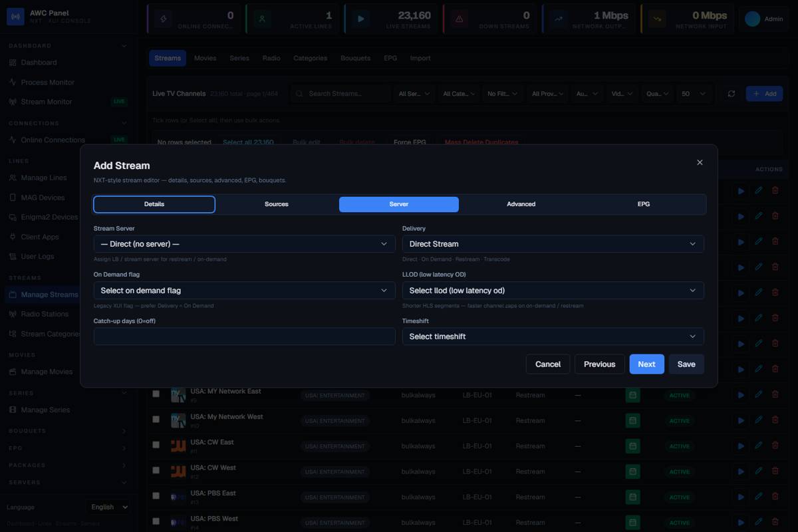Click the Manage Series icon
This screenshot has height=532, width=798.
coord(13,410)
